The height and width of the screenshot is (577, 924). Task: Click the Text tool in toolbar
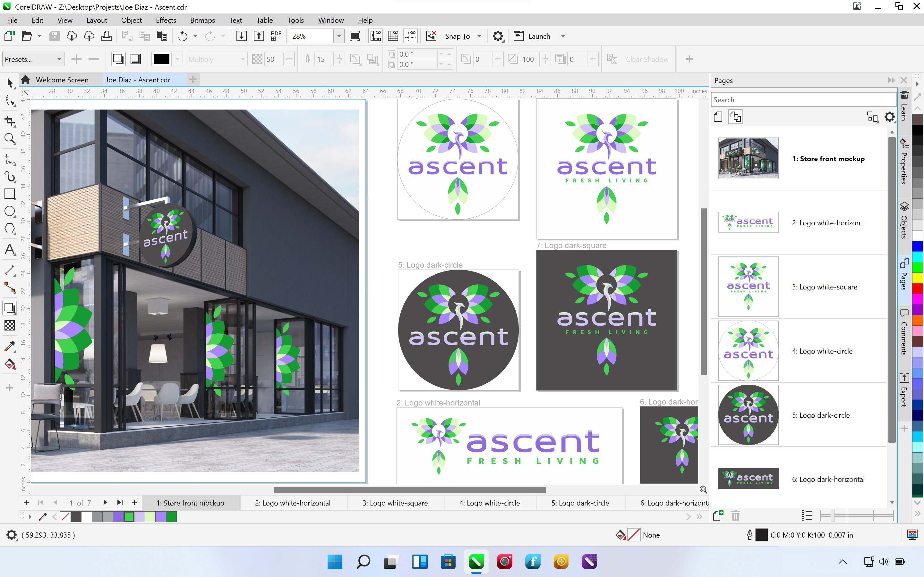[9, 250]
